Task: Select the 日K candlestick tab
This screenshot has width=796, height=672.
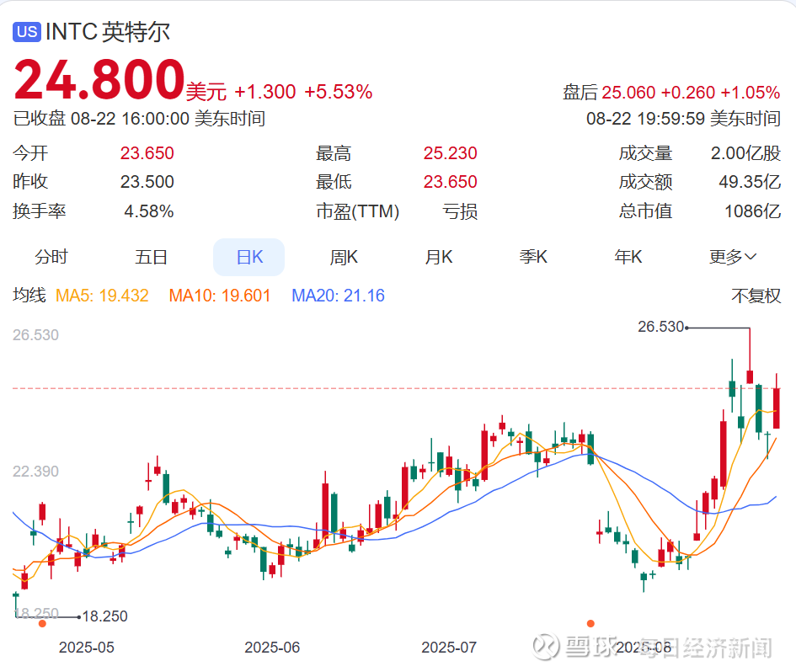Action: (x=248, y=257)
